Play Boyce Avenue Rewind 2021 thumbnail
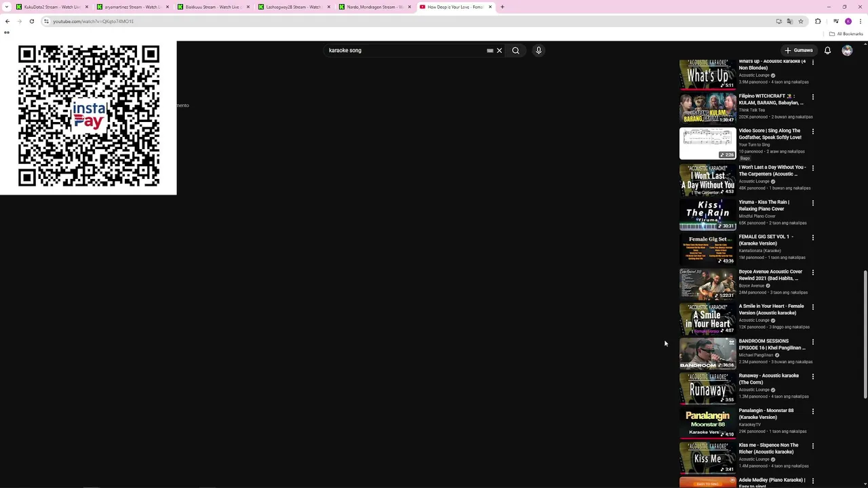Viewport: 868px width, 488px height. pyautogui.click(x=707, y=284)
